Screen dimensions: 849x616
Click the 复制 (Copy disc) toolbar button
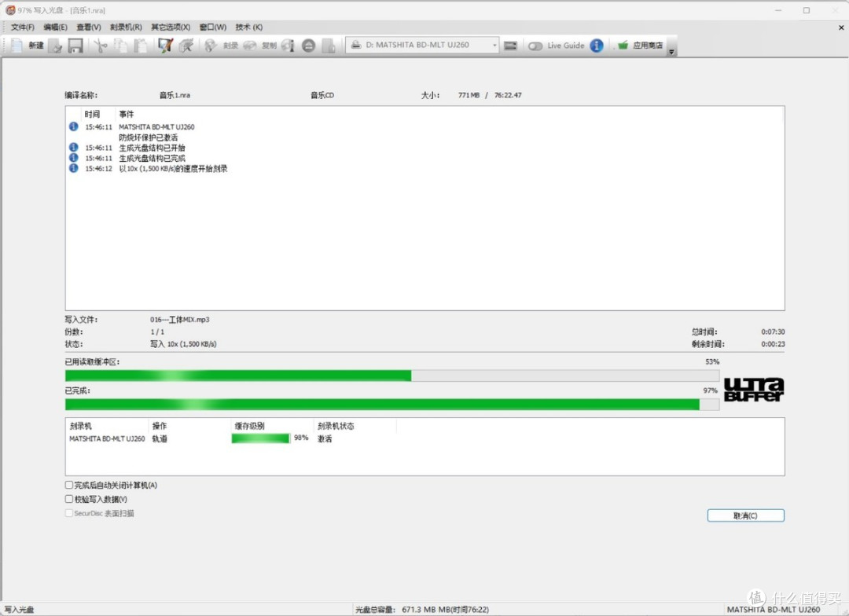pos(259,46)
